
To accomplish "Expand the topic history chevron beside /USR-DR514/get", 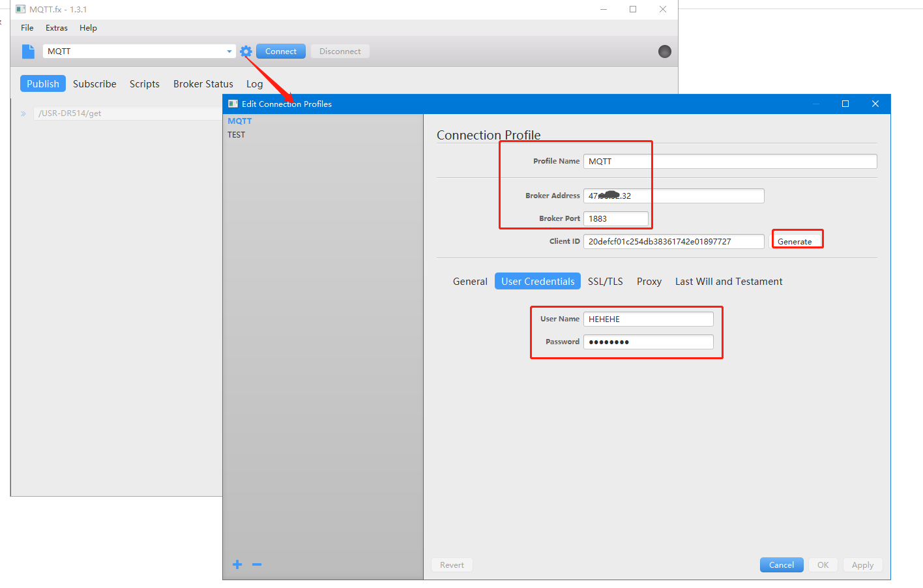I will point(23,113).
